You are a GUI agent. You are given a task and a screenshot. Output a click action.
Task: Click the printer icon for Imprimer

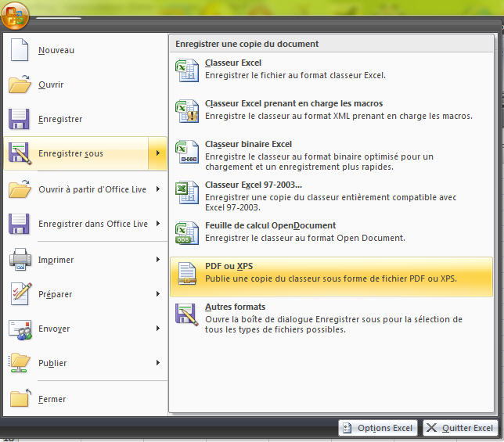20,259
